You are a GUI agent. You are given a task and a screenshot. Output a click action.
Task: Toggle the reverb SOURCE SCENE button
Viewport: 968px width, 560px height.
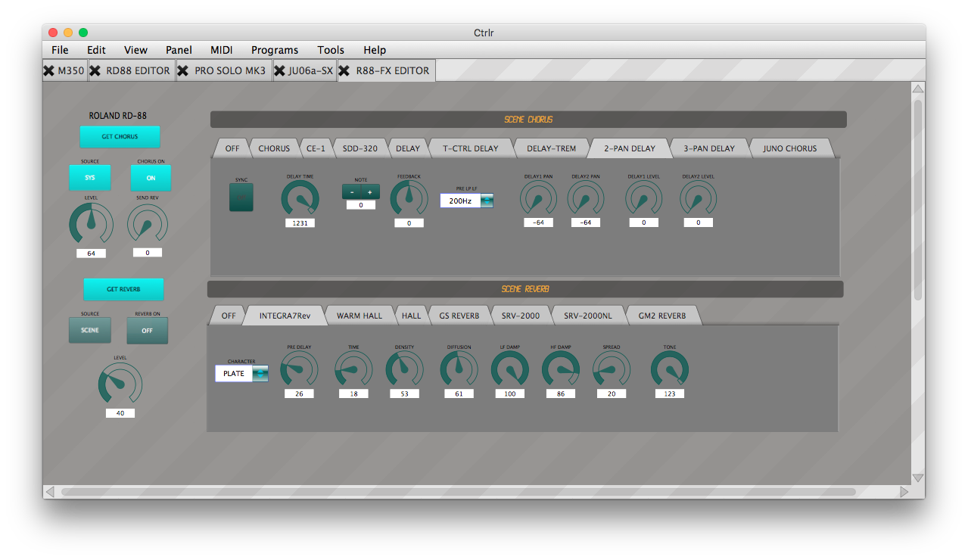[89, 330]
